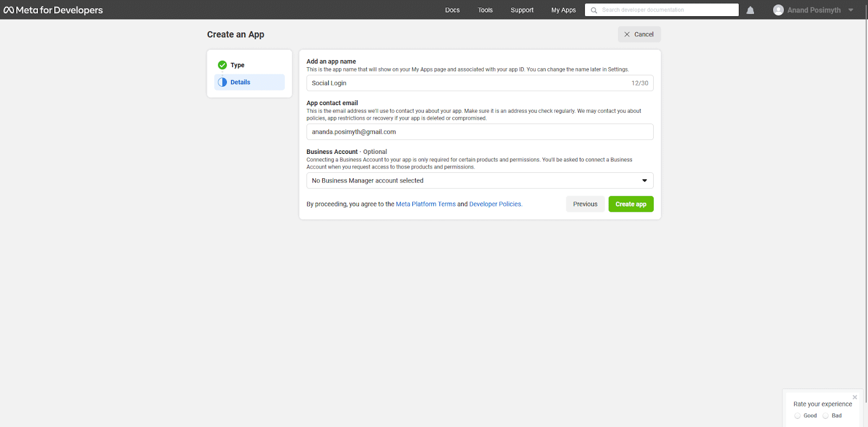The width and height of the screenshot is (868, 427).
Task: Select the Details step
Action: [x=250, y=82]
